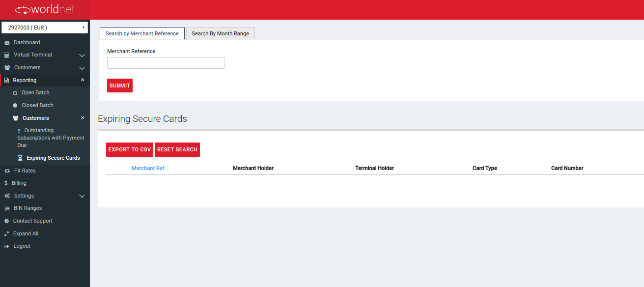Expand the Settings menu chevron
Image resolution: width=644 pixels, height=287 pixels.
[82, 196]
